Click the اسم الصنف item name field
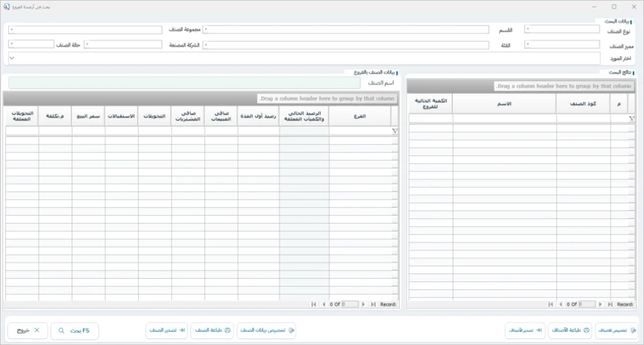644x345 pixels. (184, 82)
